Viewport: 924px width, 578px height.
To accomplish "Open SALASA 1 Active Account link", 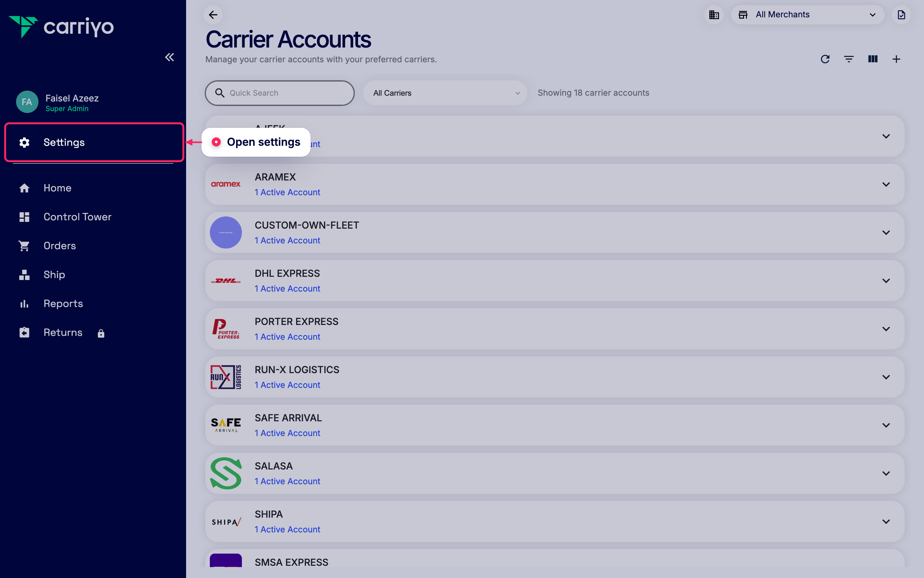I will click(x=287, y=481).
